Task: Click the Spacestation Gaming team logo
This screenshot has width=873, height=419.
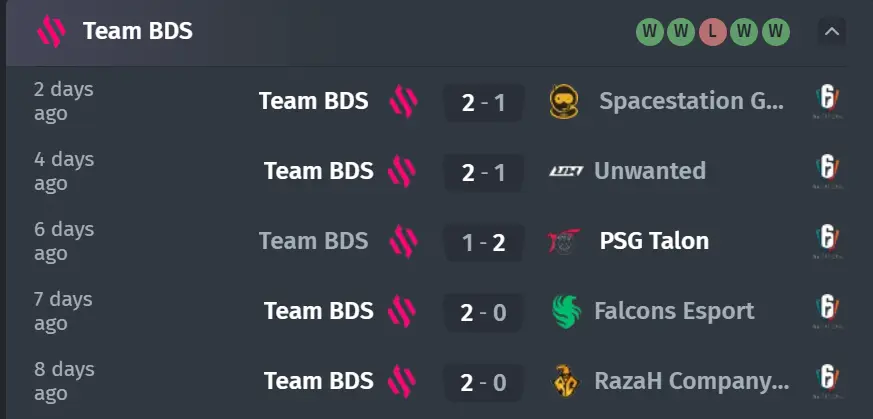Action: [x=564, y=101]
